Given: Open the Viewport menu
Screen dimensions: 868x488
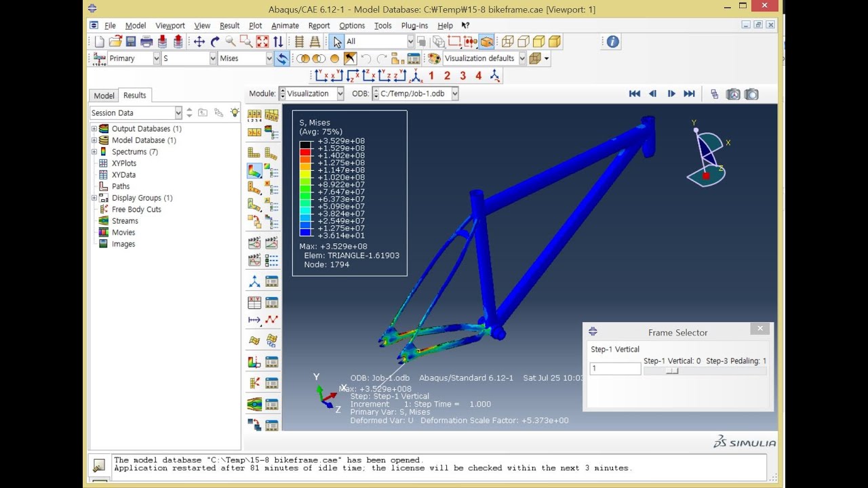Looking at the screenshot, I should pyautogui.click(x=170, y=26).
